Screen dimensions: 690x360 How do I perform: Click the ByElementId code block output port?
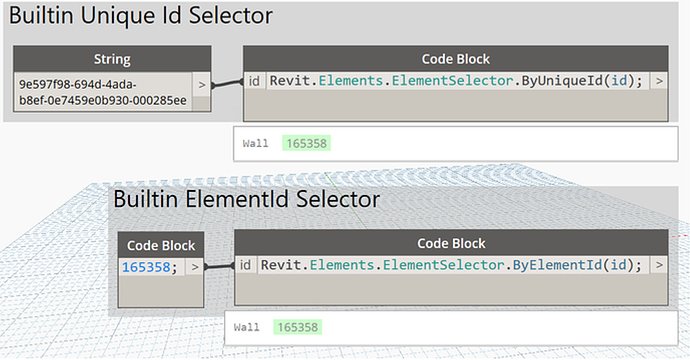click(659, 265)
